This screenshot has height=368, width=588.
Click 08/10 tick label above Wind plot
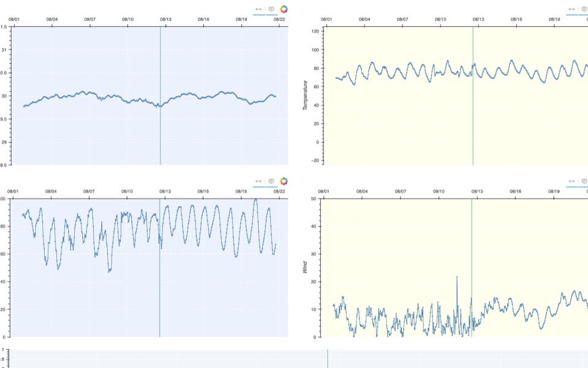439,191
